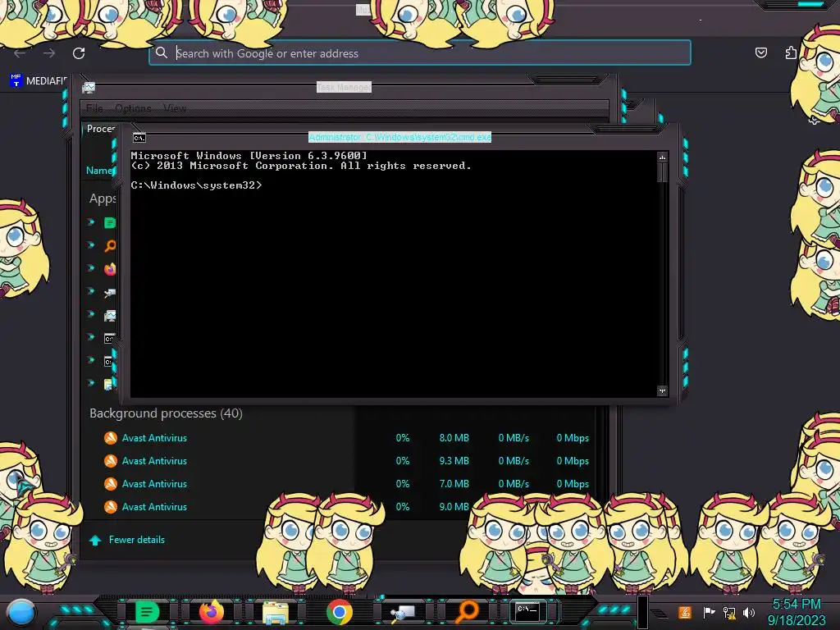Open View menu in Task Manager
This screenshot has height=630, width=840.
click(175, 108)
